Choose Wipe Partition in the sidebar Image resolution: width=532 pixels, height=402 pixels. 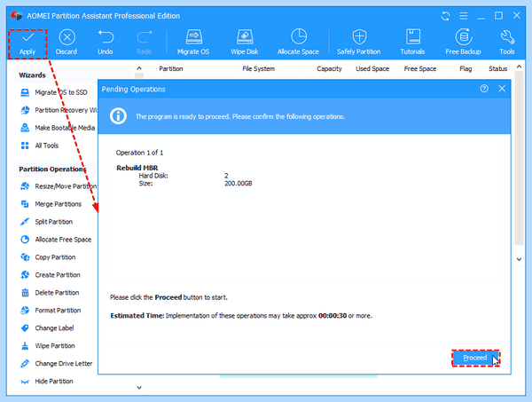point(48,345)
